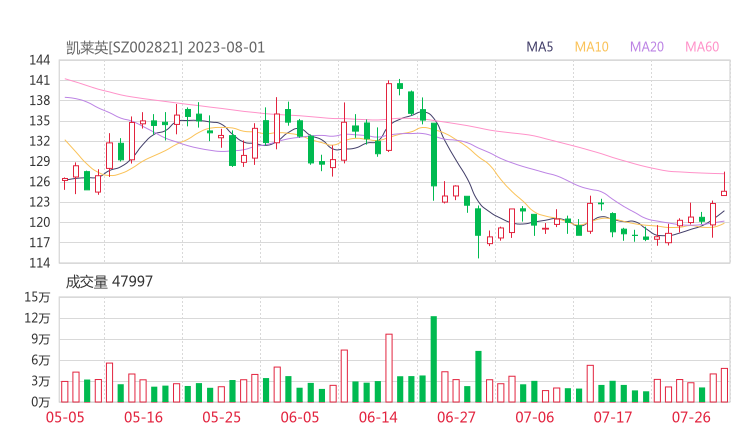Image resolution: width=740 pixels, height=440 pixels.
Task: Click the 05-16 date axis label
Action: pos(143,417)
